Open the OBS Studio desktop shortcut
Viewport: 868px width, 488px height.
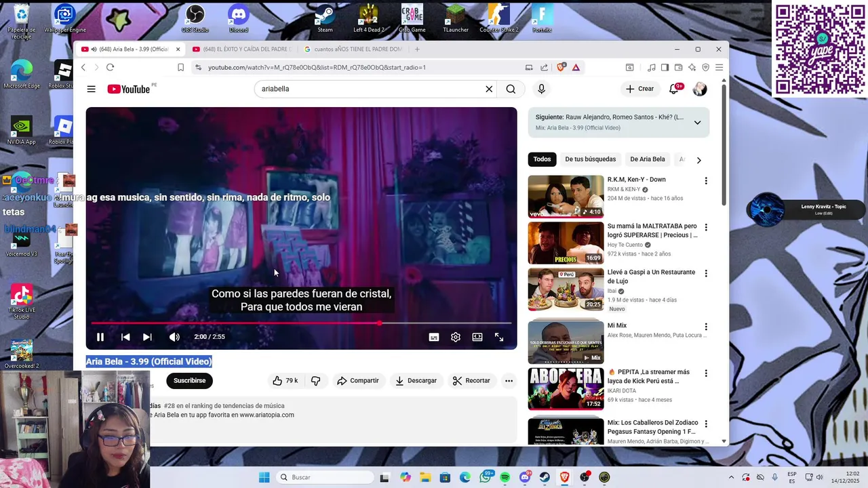[x=195, y=18]
